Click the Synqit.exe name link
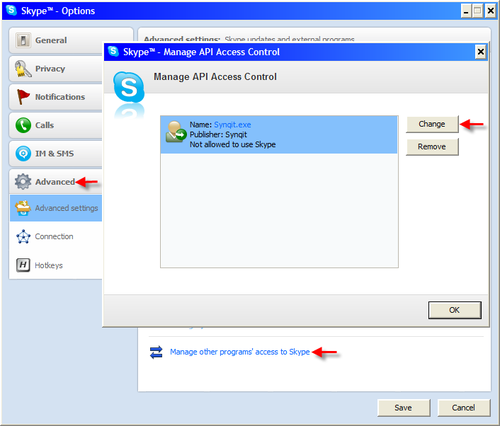The image size is (500, 426). tap(232, 125)
